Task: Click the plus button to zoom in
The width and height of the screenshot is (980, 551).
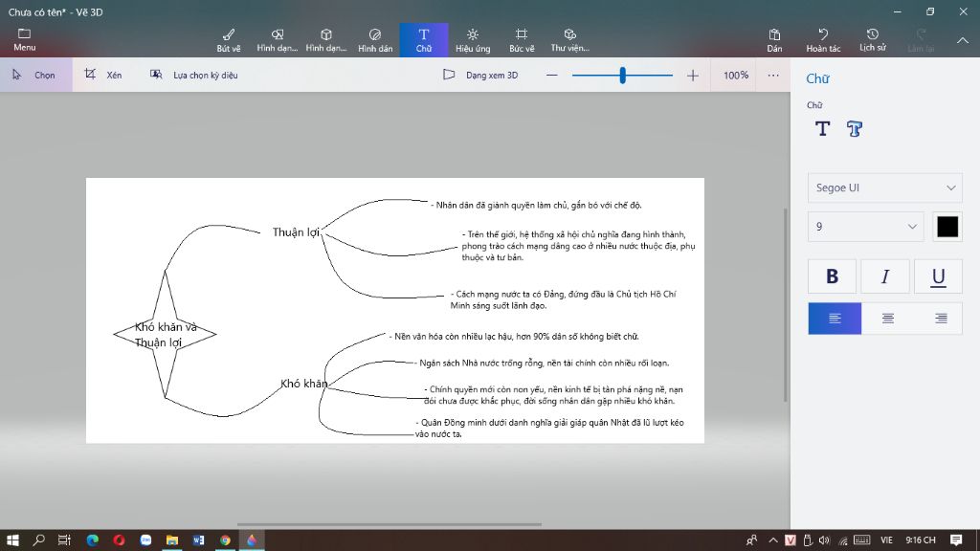Action: tap(693, 75)
